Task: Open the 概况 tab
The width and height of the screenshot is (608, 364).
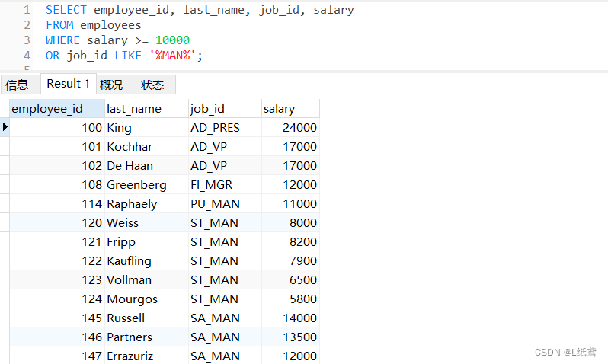Action: [116, 84]
